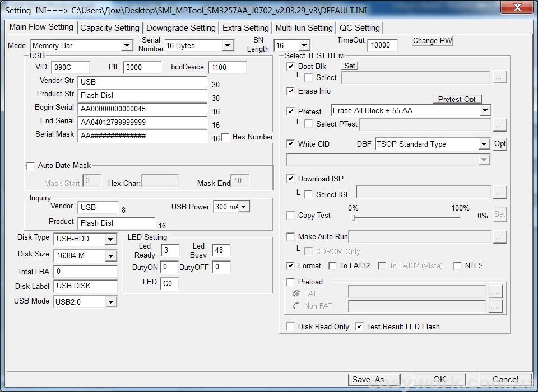Click the bcdDevice field showing 1100

pos(228,68)
